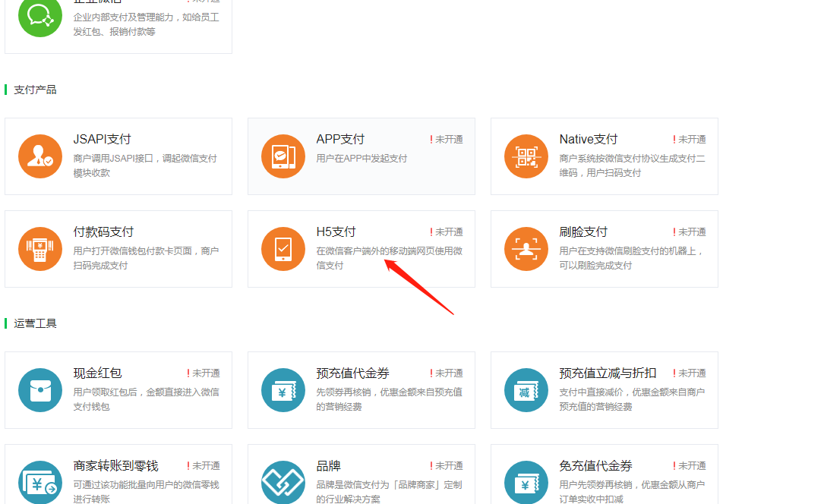Click the 免充值代金券 voucher icon
This screenshot has height=504, width=824.
[526, 482]
